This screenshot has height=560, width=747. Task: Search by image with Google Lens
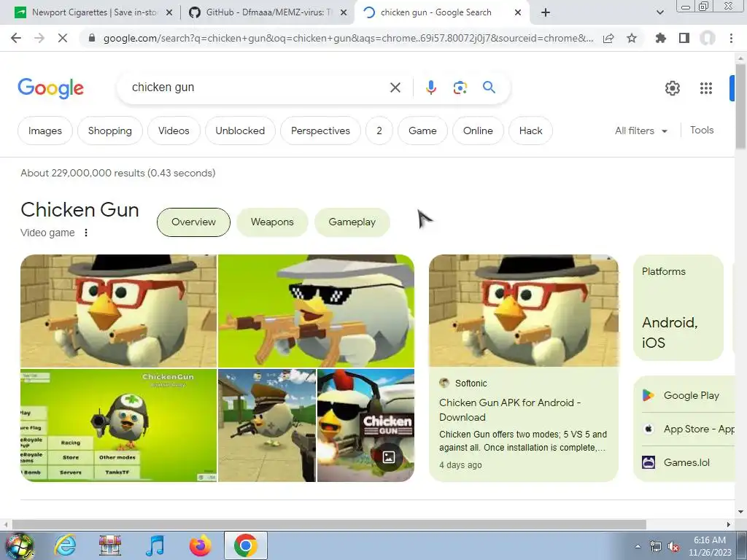click(x=460, y=87)
